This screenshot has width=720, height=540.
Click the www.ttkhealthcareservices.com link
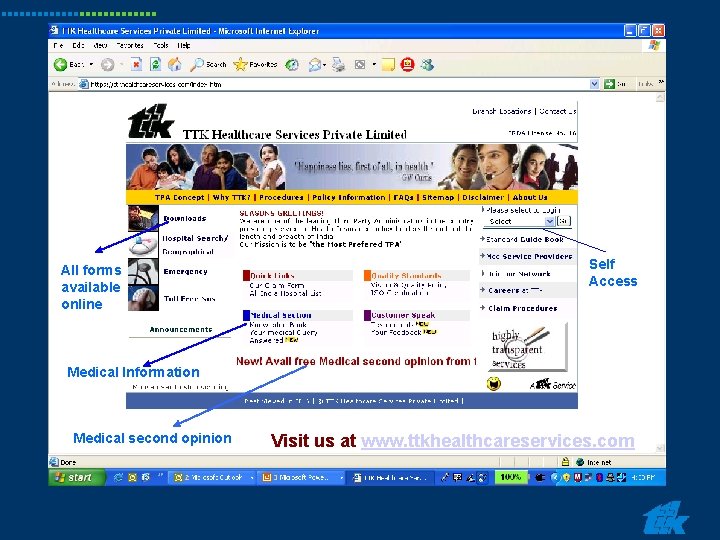(x=498, y=441)
